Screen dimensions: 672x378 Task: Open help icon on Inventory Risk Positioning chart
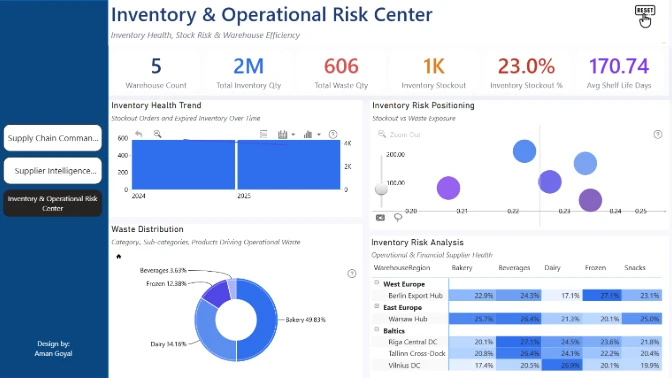click(x=658, y=135)
